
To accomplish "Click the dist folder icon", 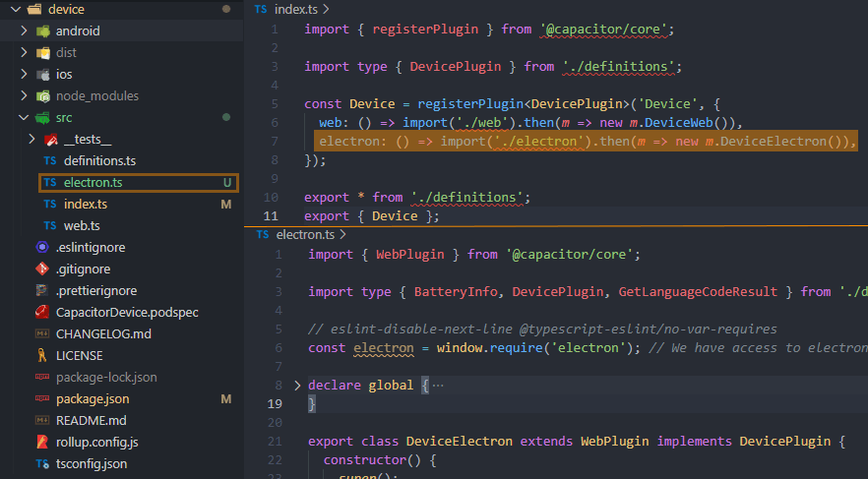I will pyautogui.click(x=42, y=52).
